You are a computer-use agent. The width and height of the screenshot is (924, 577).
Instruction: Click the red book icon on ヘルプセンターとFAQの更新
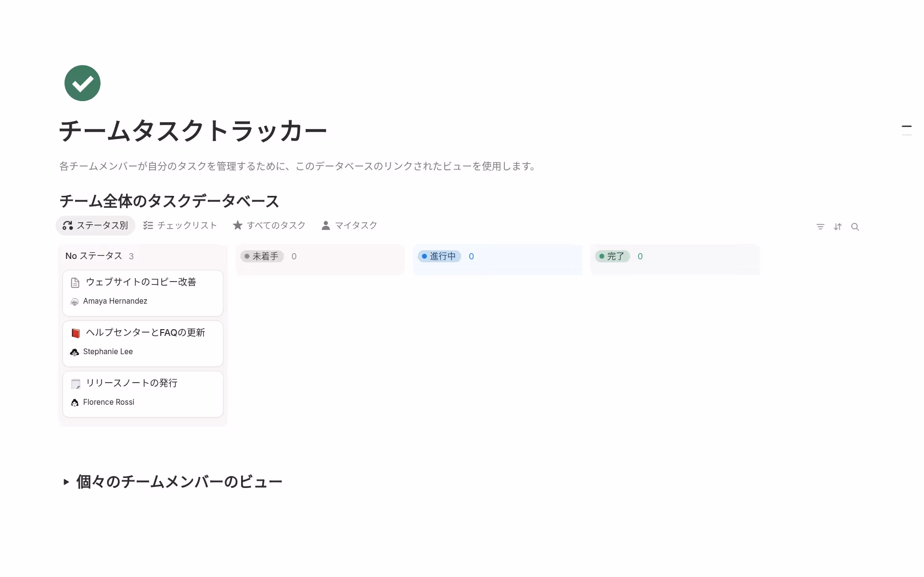pos(75,333)
